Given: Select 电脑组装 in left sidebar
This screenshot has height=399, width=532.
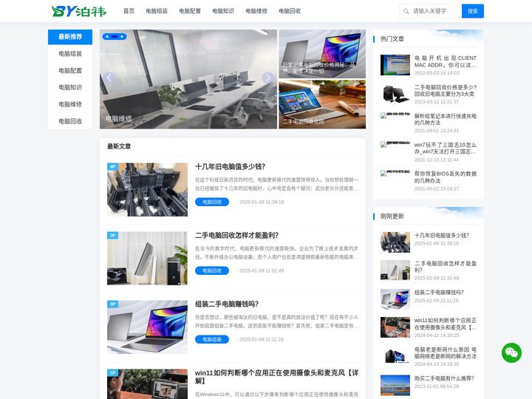Looking at the screenshot, I should [70, 54].
